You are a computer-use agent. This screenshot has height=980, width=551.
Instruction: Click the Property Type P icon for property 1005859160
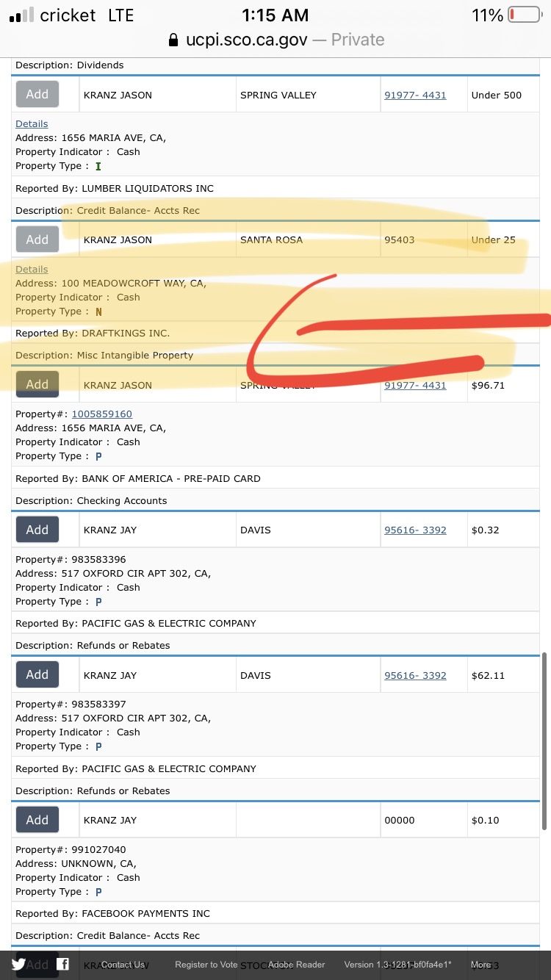click(98, 456)
